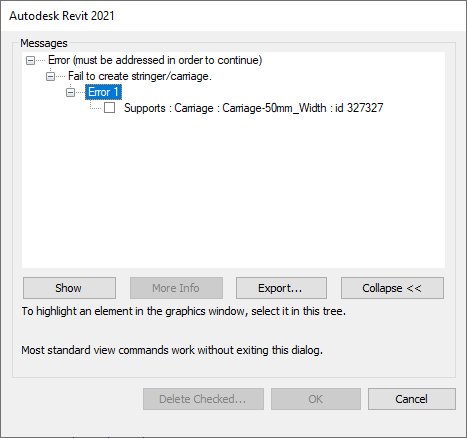Click the Show button
Image resolution: width=467 pixels, height=438 pixels.
pos(69,288)
